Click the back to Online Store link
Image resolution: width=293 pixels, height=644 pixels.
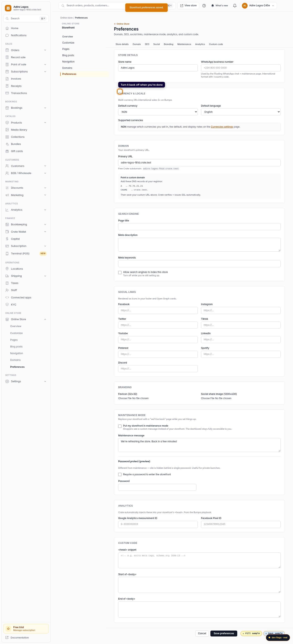[x=122, y=24]
